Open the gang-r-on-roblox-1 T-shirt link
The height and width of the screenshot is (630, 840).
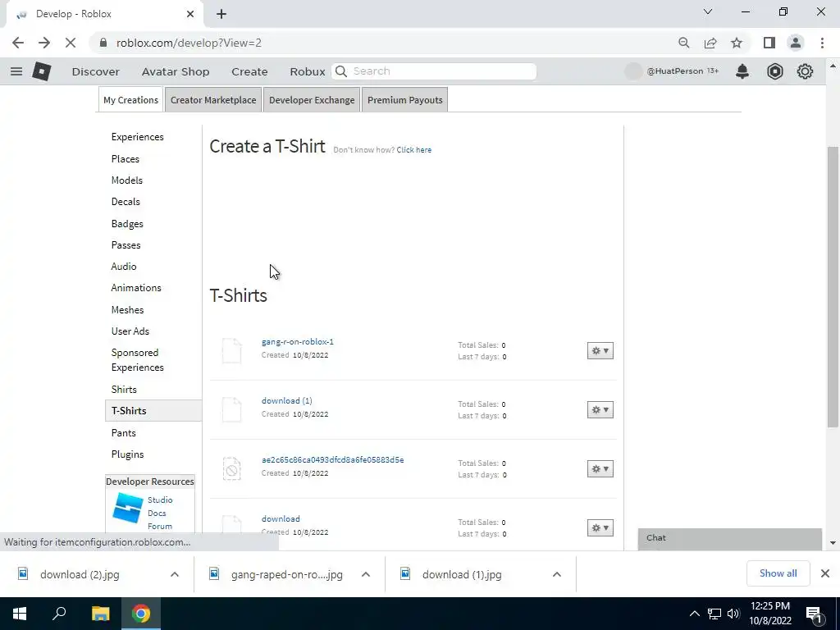(x=297, y=342)
